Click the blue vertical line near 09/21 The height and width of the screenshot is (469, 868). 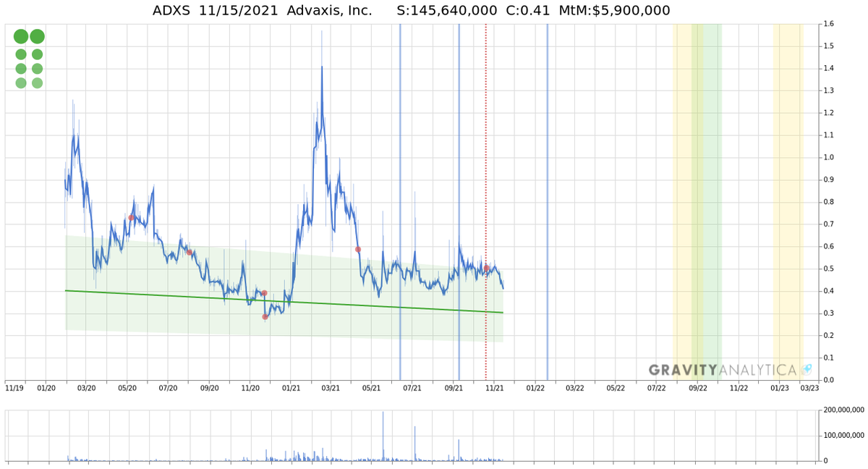(x=459, y=203)
